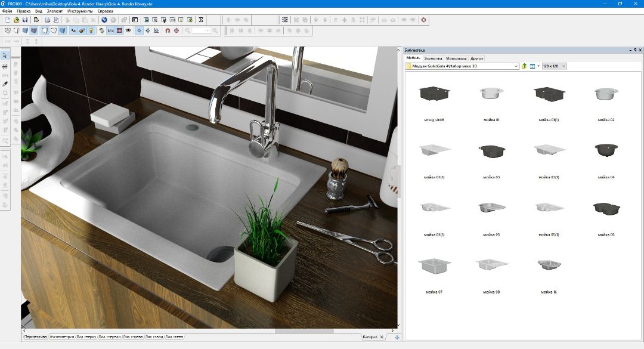Click the go up folder icon in library
644x349 pixels.
click(524, 66)
